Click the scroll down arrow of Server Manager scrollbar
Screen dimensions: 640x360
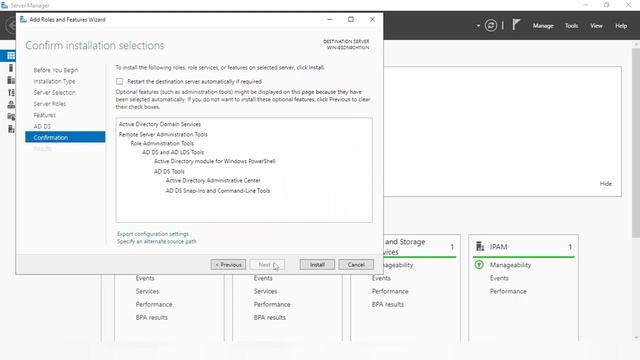636,338
